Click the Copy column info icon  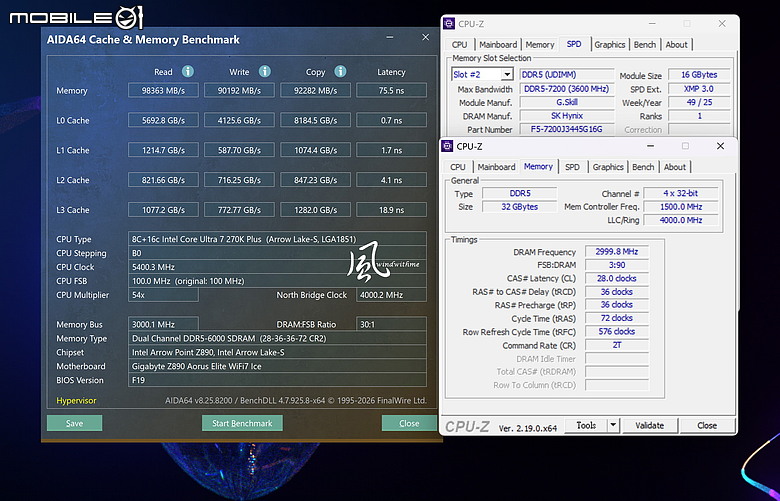tap(340, 72)
